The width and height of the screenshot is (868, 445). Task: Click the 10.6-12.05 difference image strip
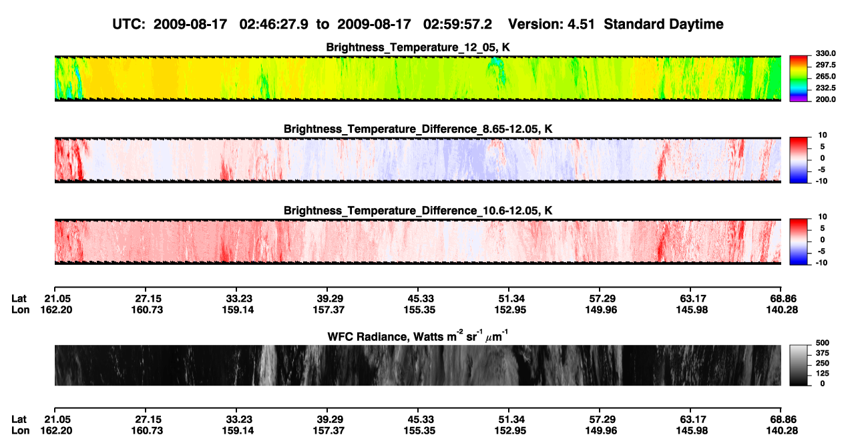tap(418, 242)
